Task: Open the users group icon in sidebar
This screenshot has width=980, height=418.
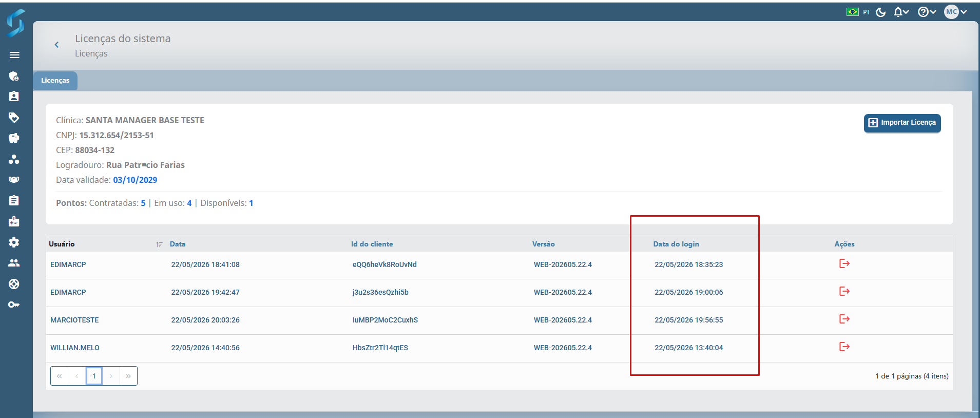Action: tap(14, 263)
